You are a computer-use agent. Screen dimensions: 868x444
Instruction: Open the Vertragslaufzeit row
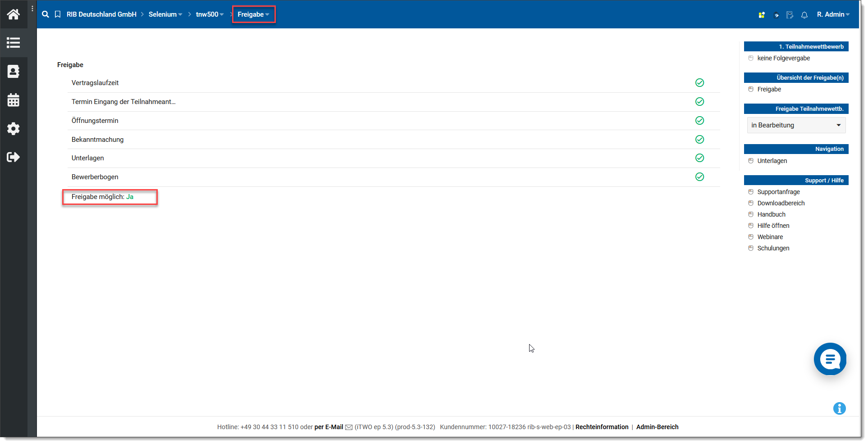394,83
